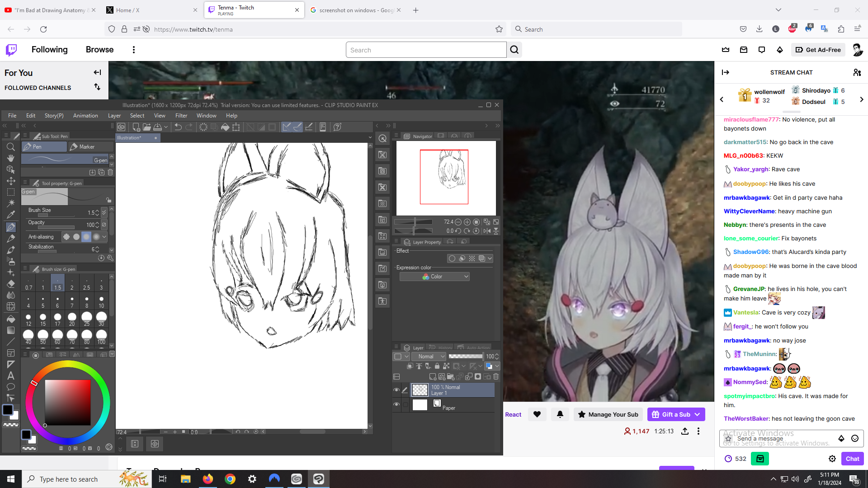Open the Animation menu
This screenshot has width=868, height=488.
[85, 116]
